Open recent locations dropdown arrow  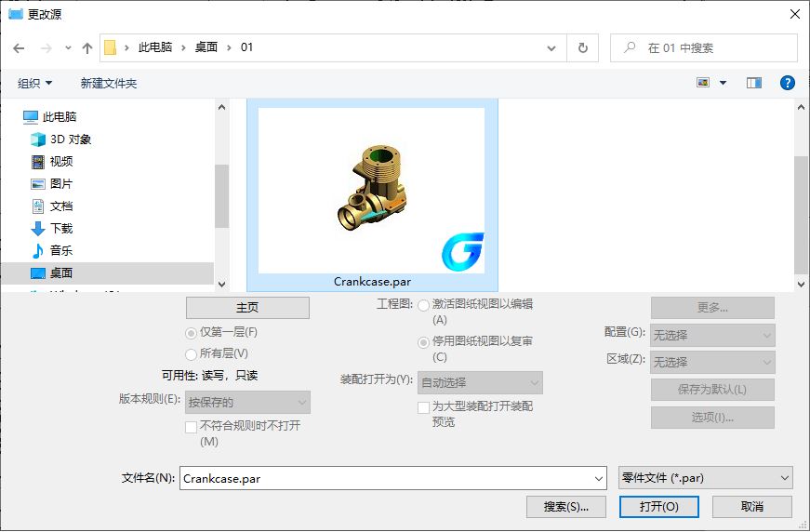coord(68,48)
